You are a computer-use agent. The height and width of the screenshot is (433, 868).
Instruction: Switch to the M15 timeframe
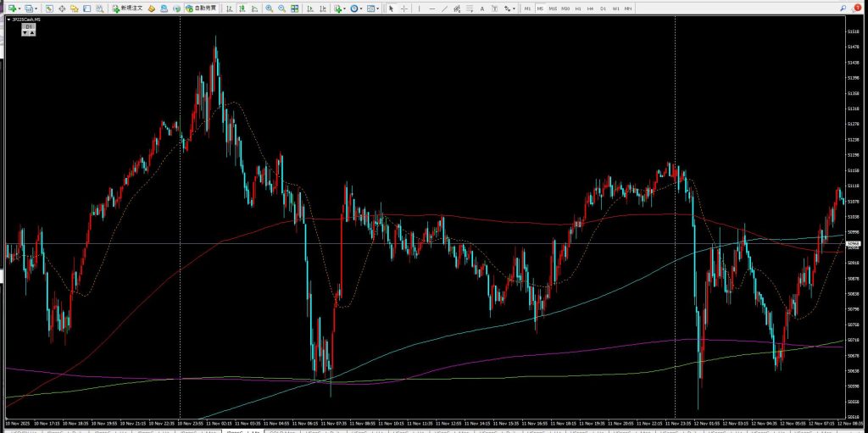click(552, 8)
